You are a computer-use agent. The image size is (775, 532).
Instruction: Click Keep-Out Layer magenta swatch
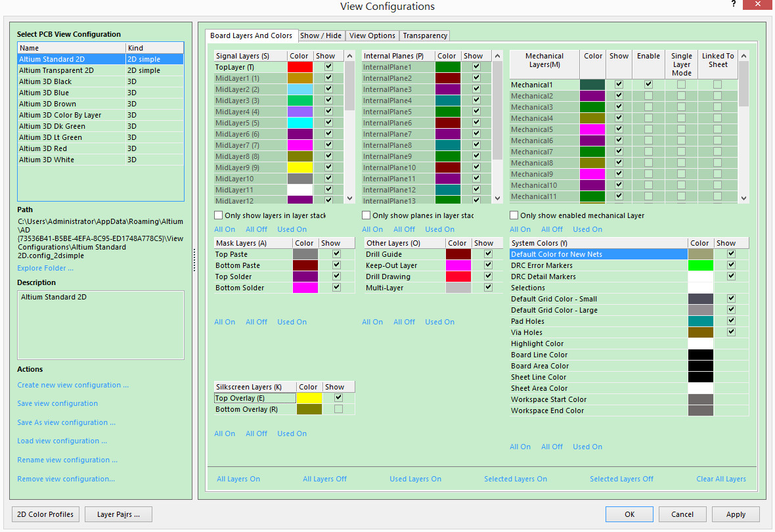coord(458,265)
